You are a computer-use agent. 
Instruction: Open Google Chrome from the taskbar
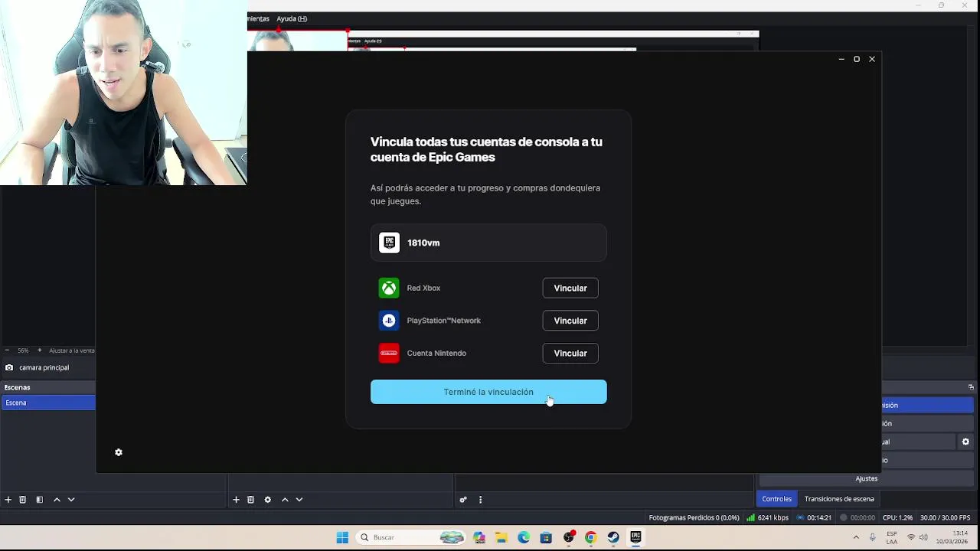coord(591,537)
